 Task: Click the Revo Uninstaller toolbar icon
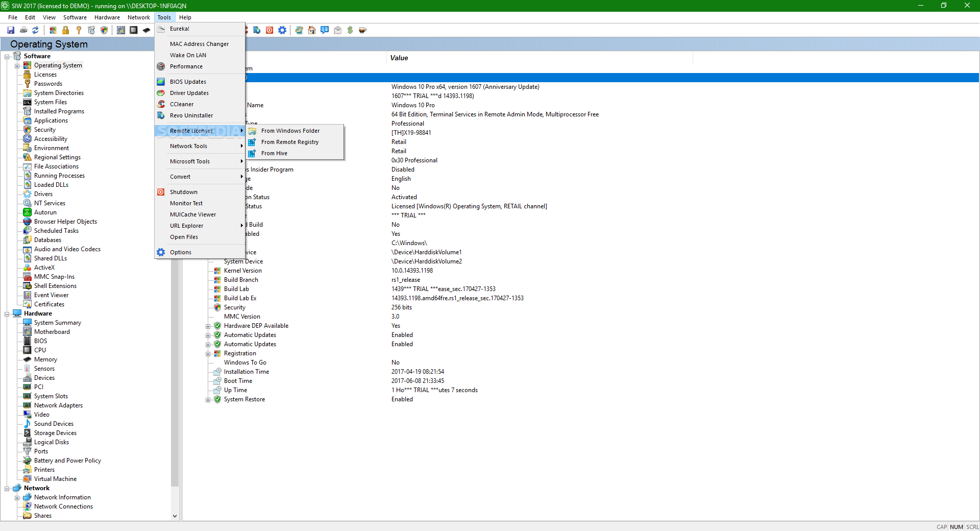257,30
